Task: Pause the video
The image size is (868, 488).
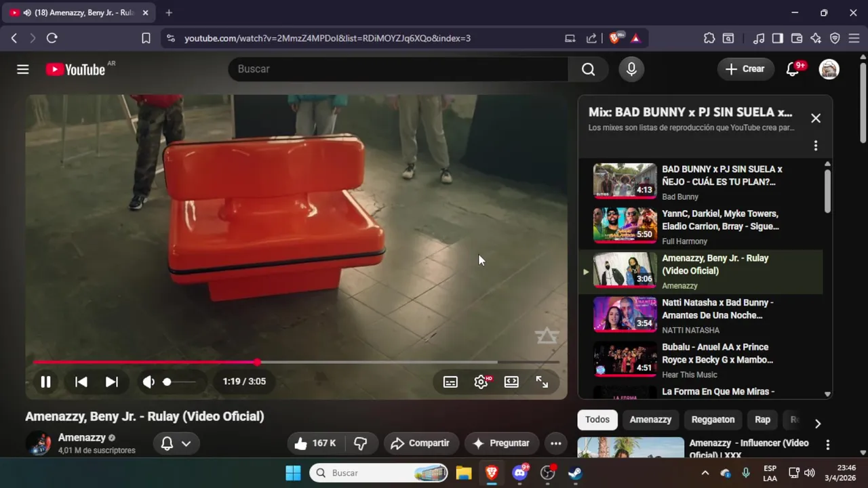Action: (x=45, y=382)
